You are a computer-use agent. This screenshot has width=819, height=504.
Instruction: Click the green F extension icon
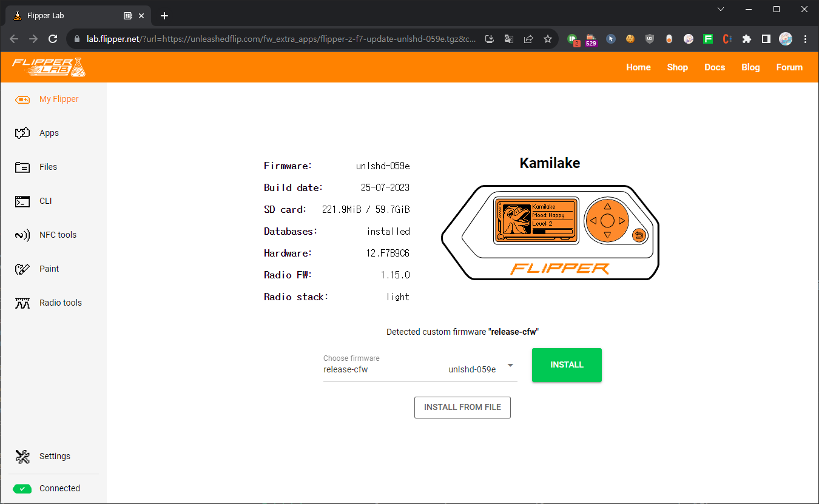click(708, 39)
